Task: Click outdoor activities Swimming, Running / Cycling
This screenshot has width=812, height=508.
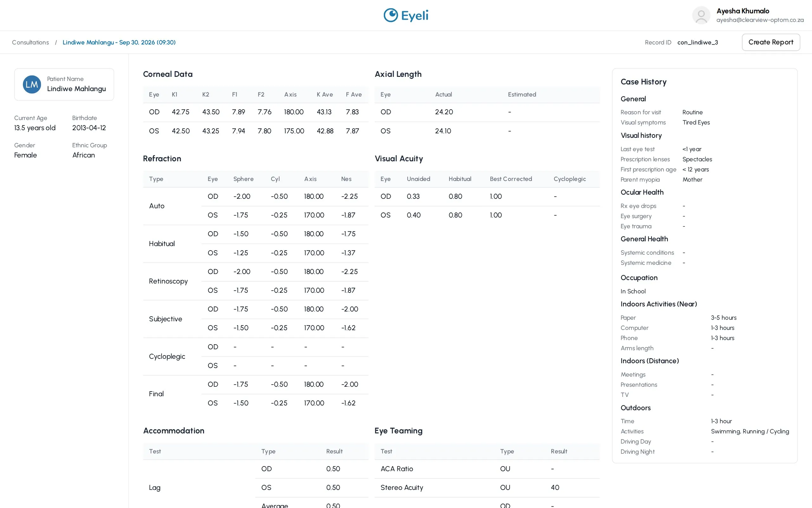Action: point(750,431)
